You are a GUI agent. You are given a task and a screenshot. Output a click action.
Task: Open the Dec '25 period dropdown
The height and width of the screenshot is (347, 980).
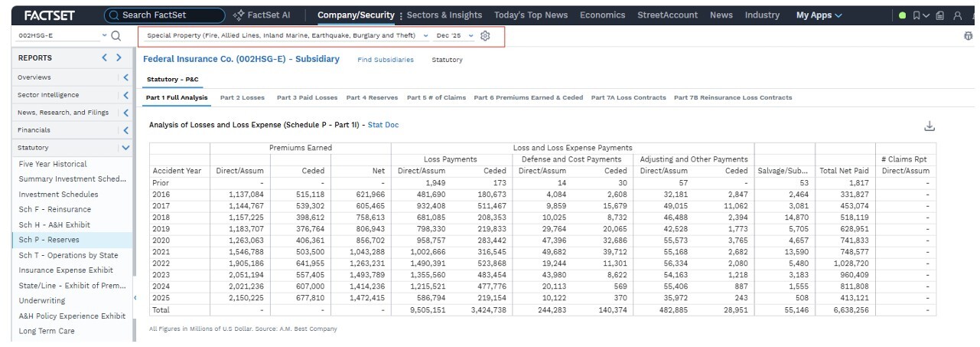tap(454, 36)
